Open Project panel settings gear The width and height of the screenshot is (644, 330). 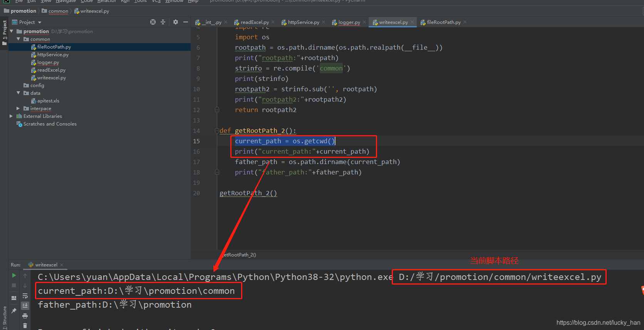tap(176, 22)
